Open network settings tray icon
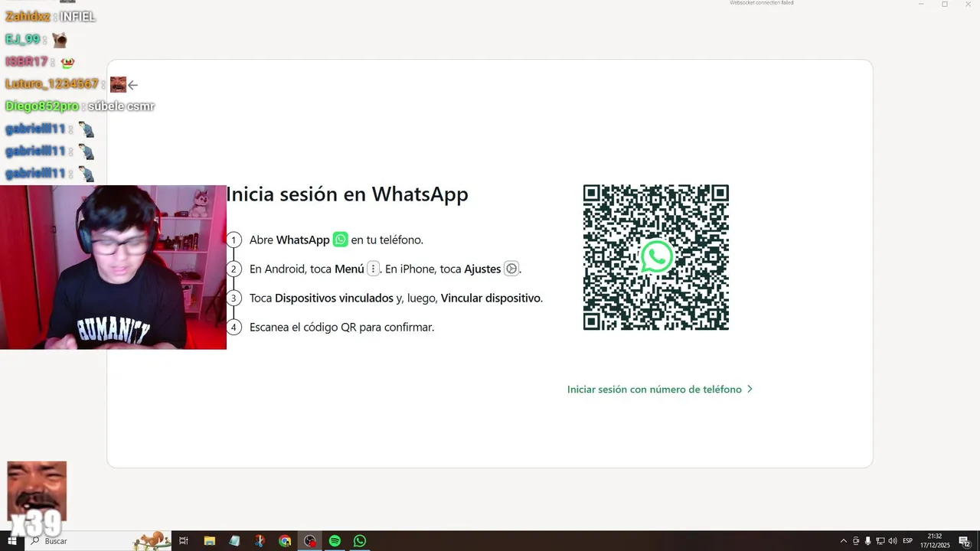This screenshot has width=980, height=551. click(880, 541)
